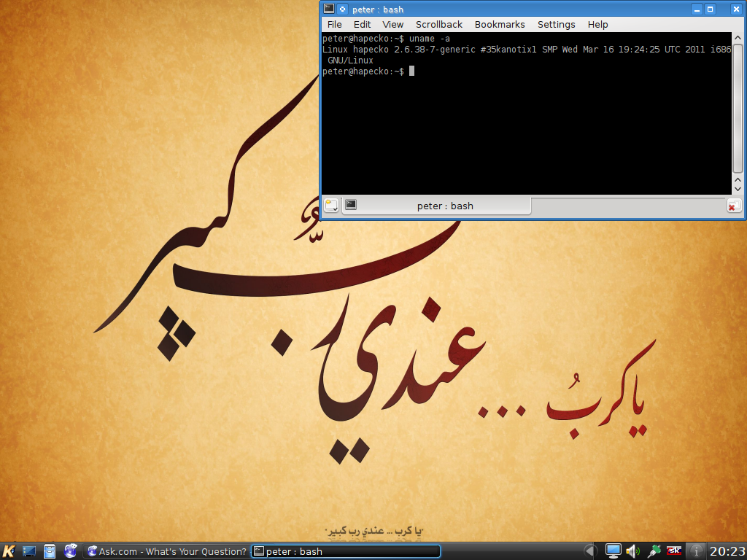Close the current Konsole tab icon
This screenshot has height=560, width=747.
tap(734, 206)
